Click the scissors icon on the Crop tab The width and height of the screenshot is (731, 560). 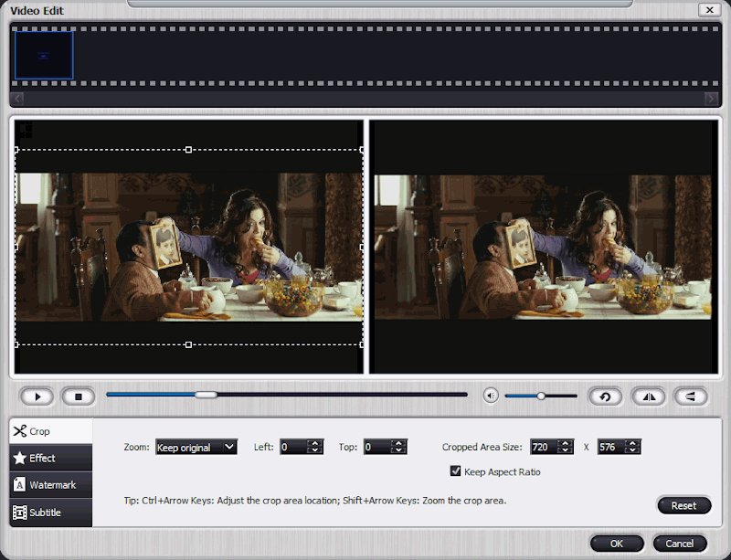[x=19, y=431]
